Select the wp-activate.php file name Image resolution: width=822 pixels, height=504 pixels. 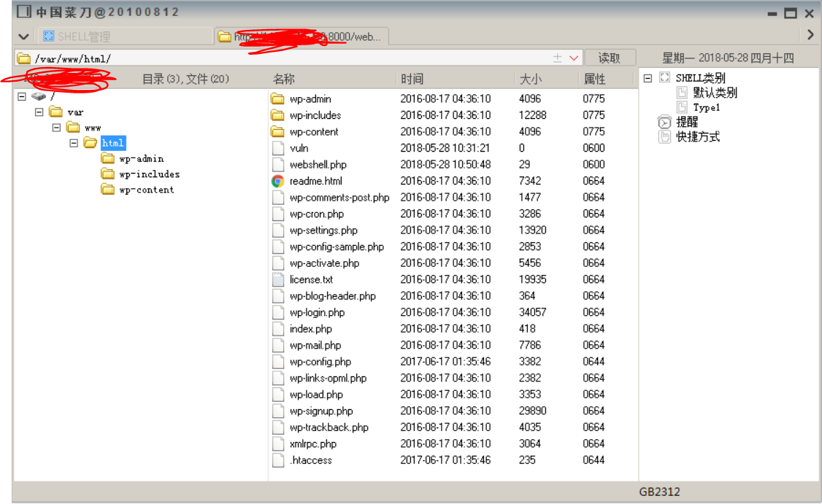point(325,263)
